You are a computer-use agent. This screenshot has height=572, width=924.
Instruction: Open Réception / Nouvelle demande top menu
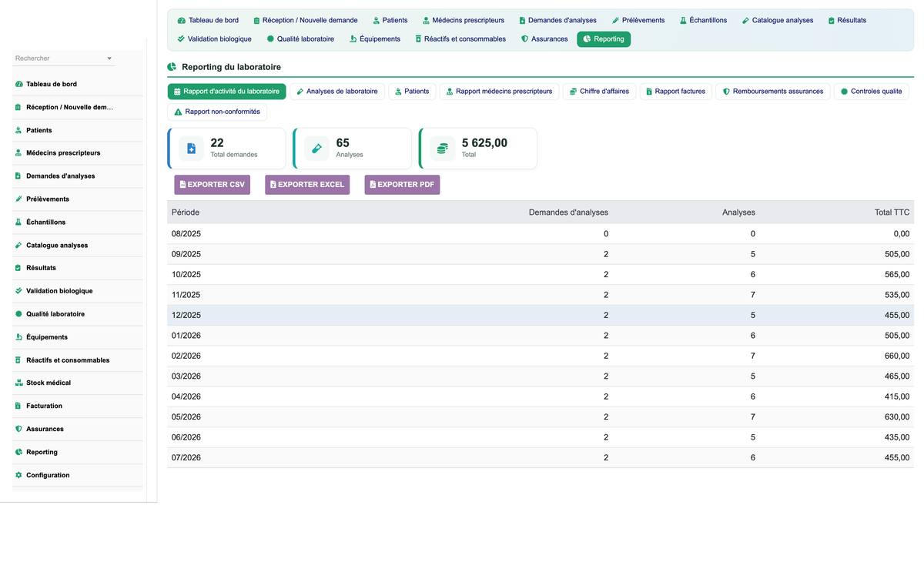coord(306,20)
